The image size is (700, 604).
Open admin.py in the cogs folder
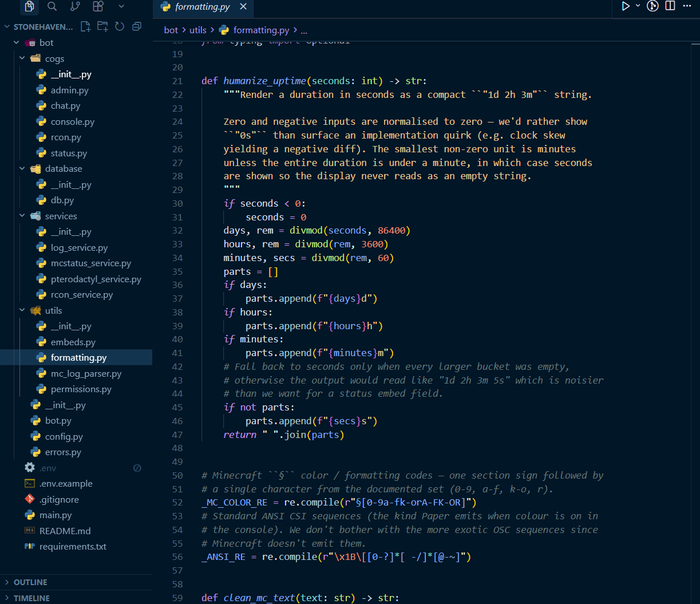pyautogui.click(x=70, y=90)
